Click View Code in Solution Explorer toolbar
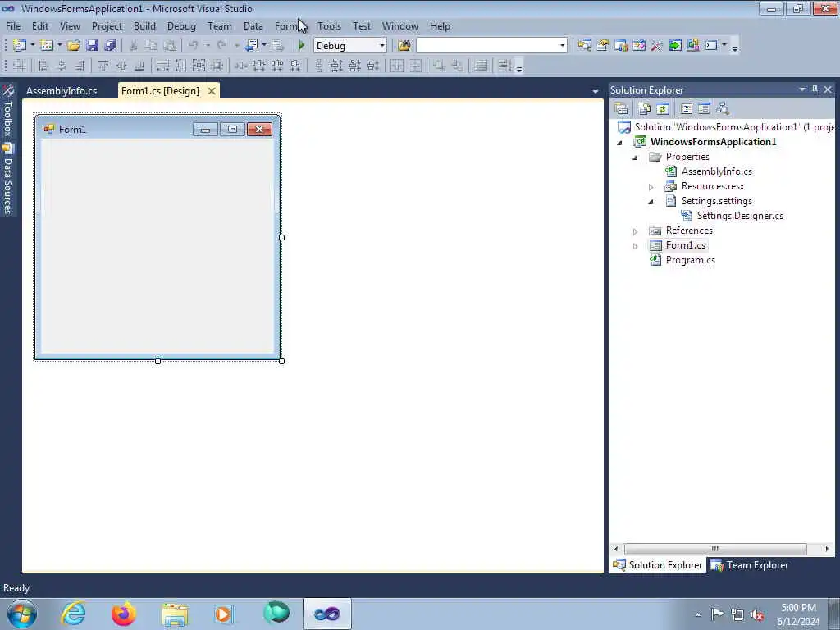Image resolution: width=840 pixels, height=630 pixels. pos(687,109)
